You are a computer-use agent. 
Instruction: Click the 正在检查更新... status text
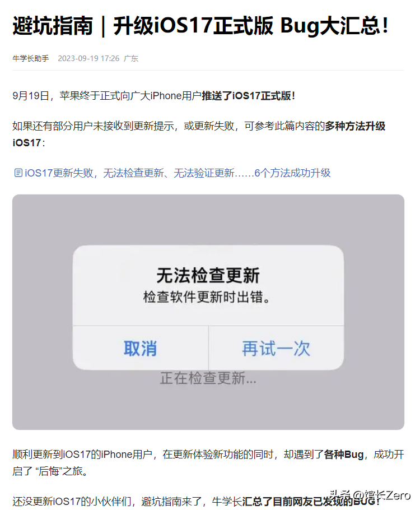pos(208,378)
